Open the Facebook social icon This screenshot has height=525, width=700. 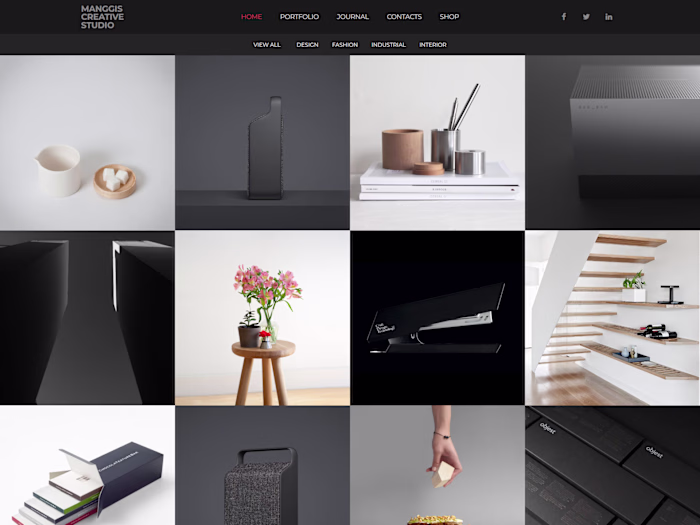coord(564,17)
